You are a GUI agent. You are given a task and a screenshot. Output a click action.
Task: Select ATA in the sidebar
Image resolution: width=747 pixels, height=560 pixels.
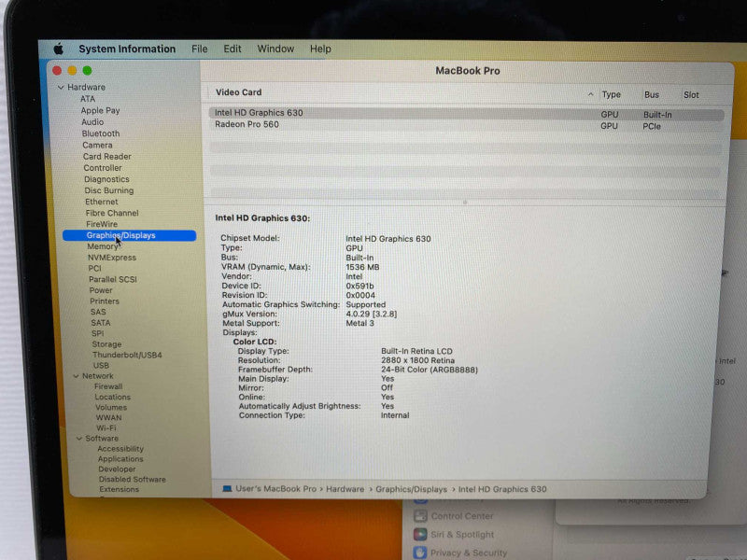click(88, 99)
